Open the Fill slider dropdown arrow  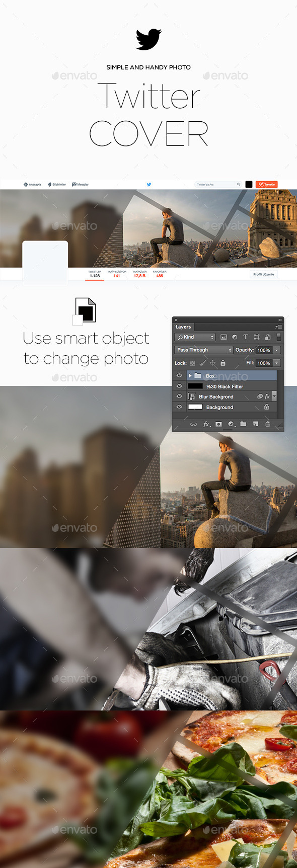pos(276,363)
